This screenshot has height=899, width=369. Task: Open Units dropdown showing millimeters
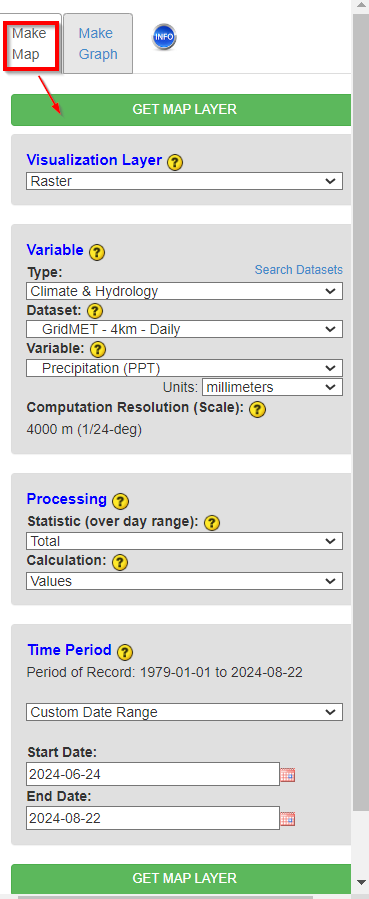(x=273, y=387)
